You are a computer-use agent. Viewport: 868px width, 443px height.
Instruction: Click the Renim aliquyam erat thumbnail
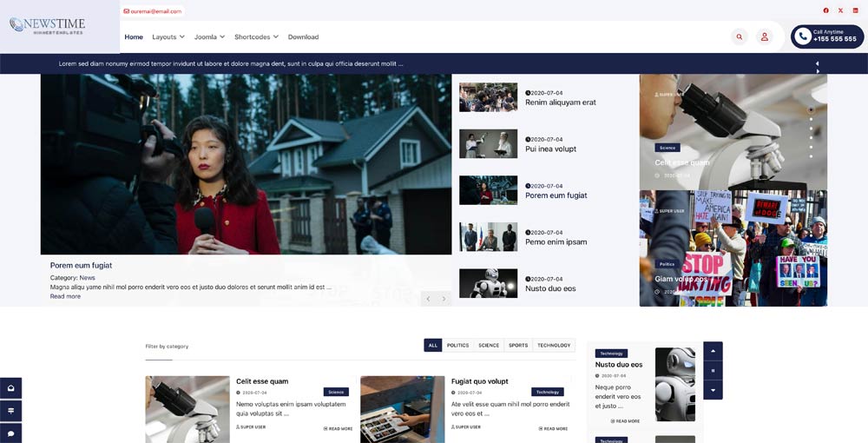tap(488, 97)
